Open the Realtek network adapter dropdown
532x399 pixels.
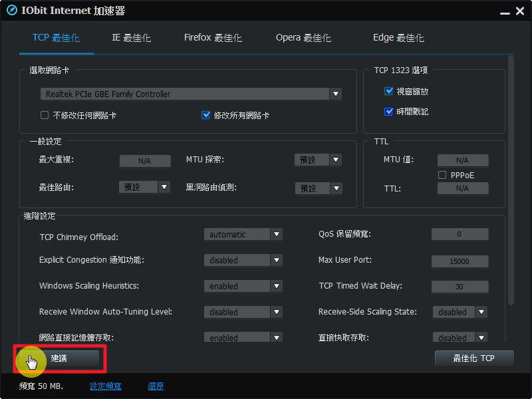point(336,94)
